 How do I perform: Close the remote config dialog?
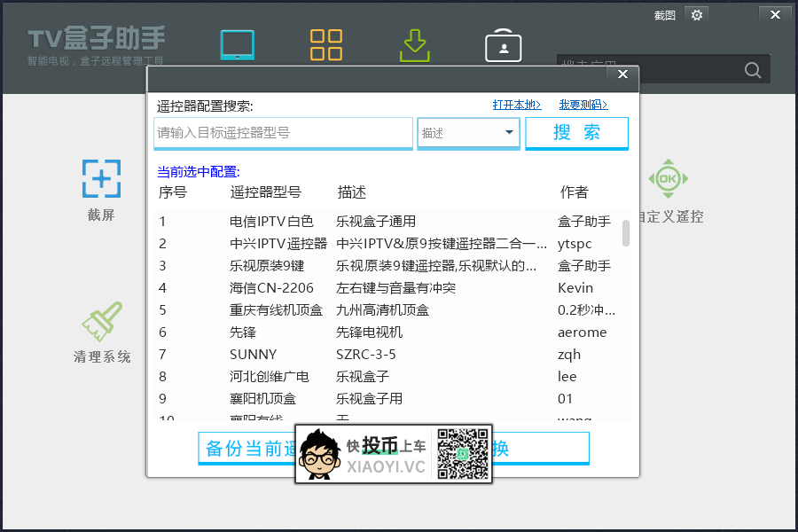(x=622, y=74)
